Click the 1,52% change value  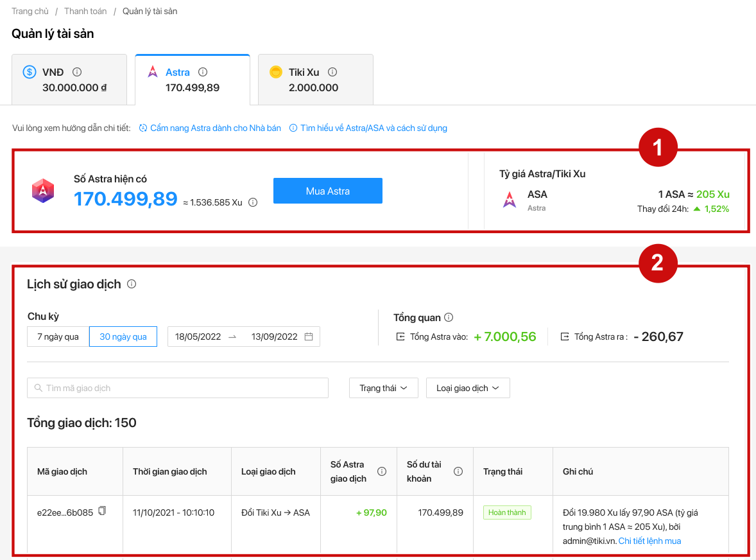coord(716,209)
